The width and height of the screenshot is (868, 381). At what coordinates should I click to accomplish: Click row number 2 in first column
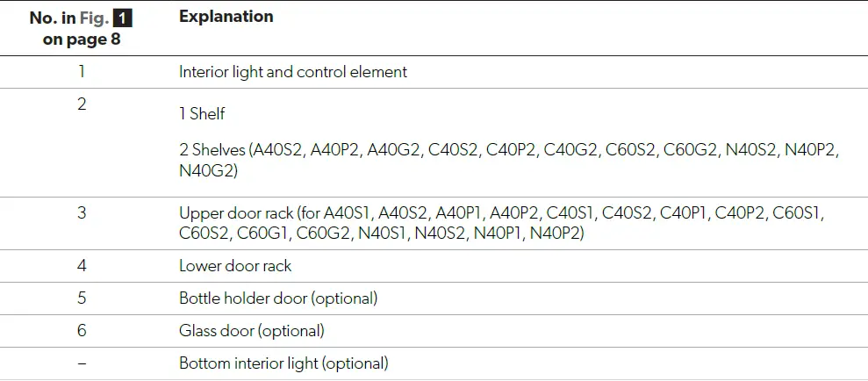(x=82, y=104)
